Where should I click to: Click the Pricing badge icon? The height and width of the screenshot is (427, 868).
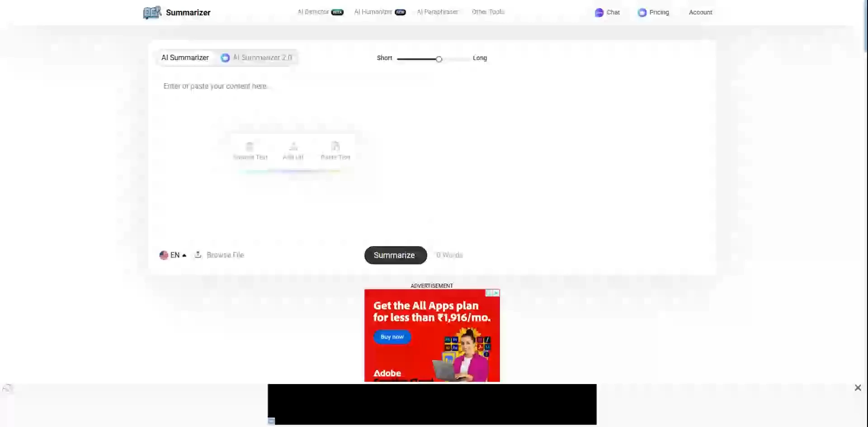point(642,13)
